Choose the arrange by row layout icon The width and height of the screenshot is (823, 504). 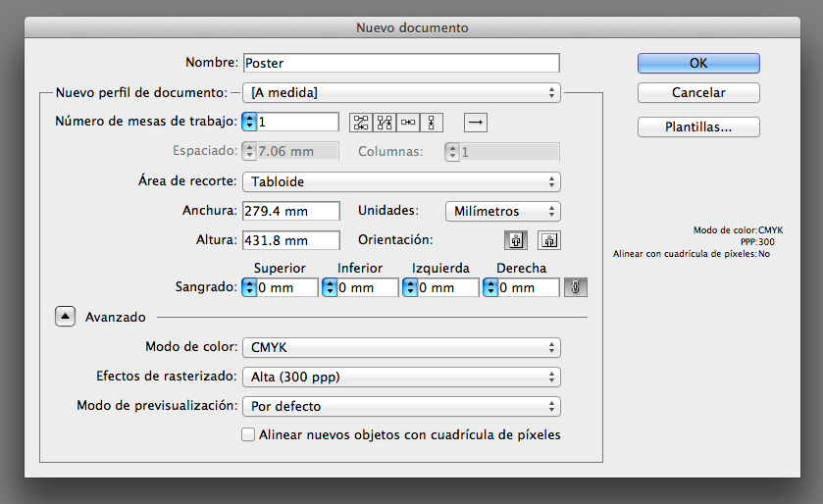[408, 123]
